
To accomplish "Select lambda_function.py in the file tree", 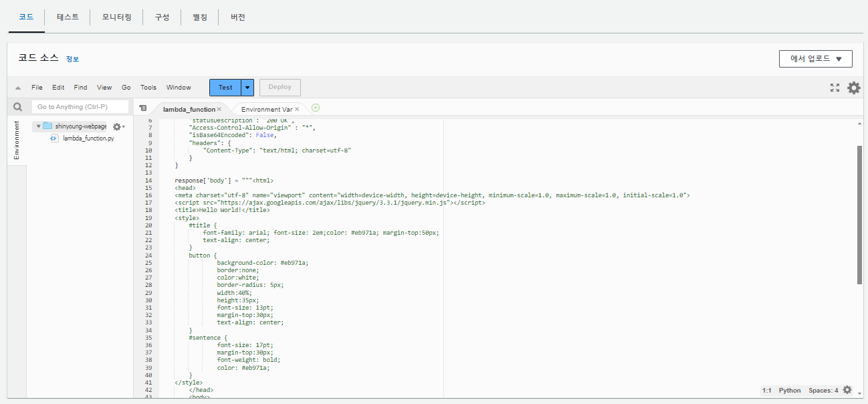I will point(88,138).
